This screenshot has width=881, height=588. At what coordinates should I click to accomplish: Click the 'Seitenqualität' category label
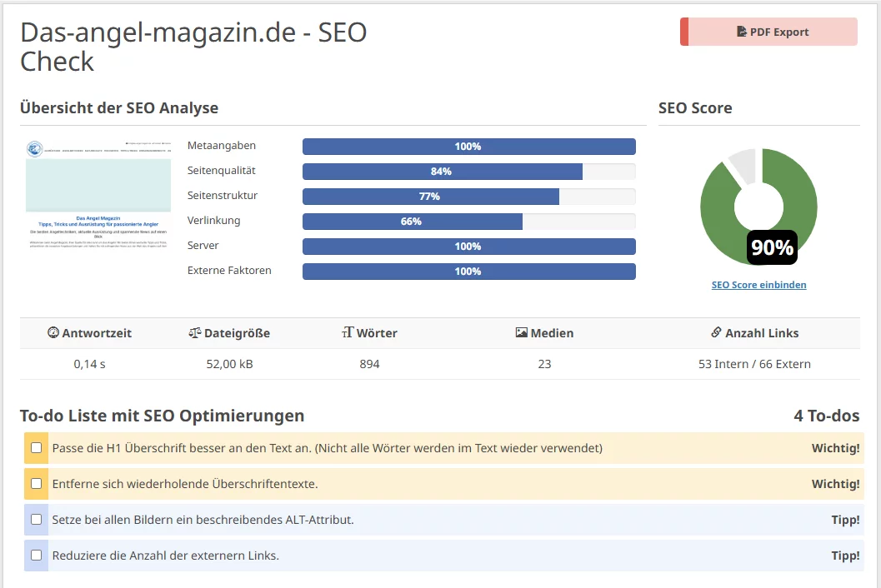tap(222, 171)
